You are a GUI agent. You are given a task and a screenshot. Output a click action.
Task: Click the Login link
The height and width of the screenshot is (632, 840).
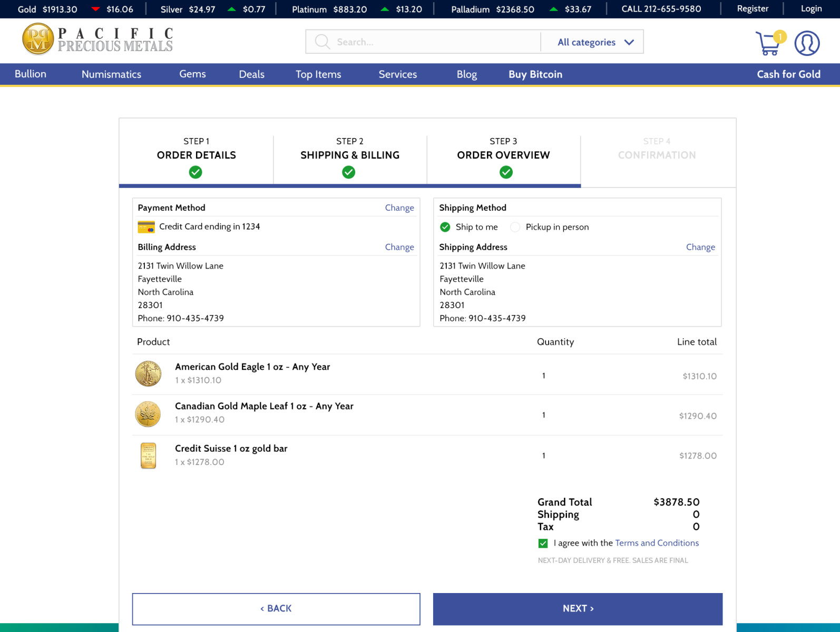coord(811,9)
